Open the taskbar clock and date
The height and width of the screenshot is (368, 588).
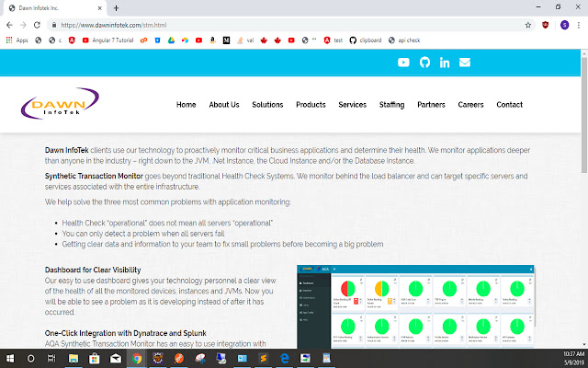[x=573, y=359]
